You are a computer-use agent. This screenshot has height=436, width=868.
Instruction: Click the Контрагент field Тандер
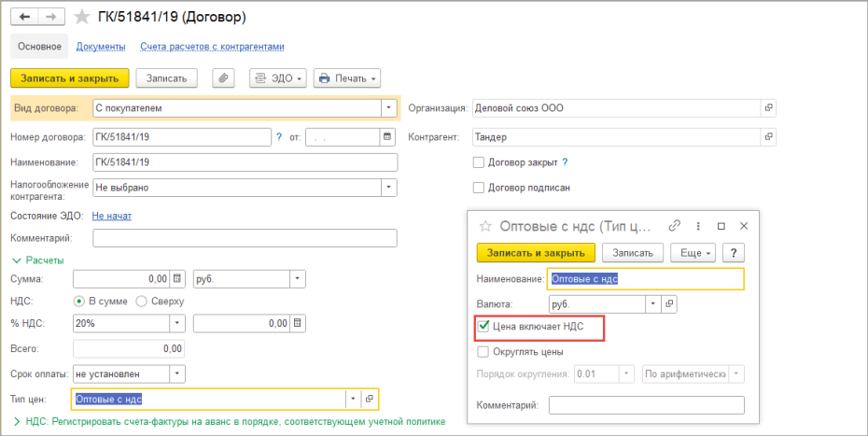(617, 137)
